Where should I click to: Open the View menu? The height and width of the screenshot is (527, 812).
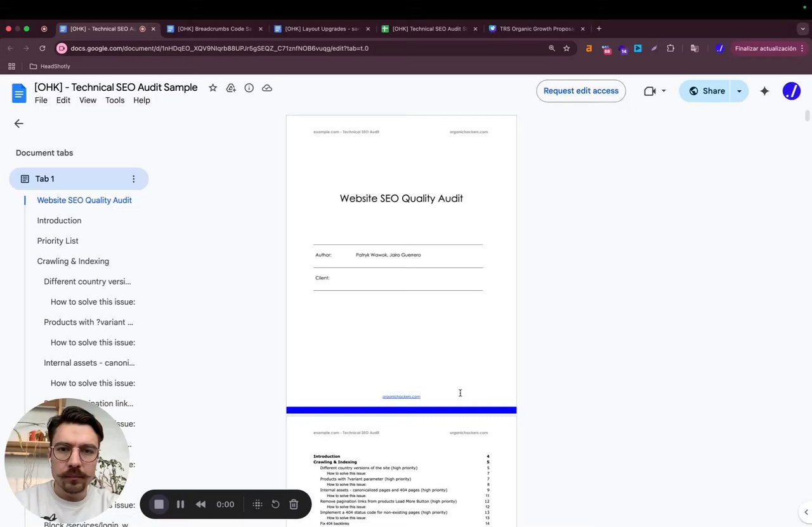88,100
